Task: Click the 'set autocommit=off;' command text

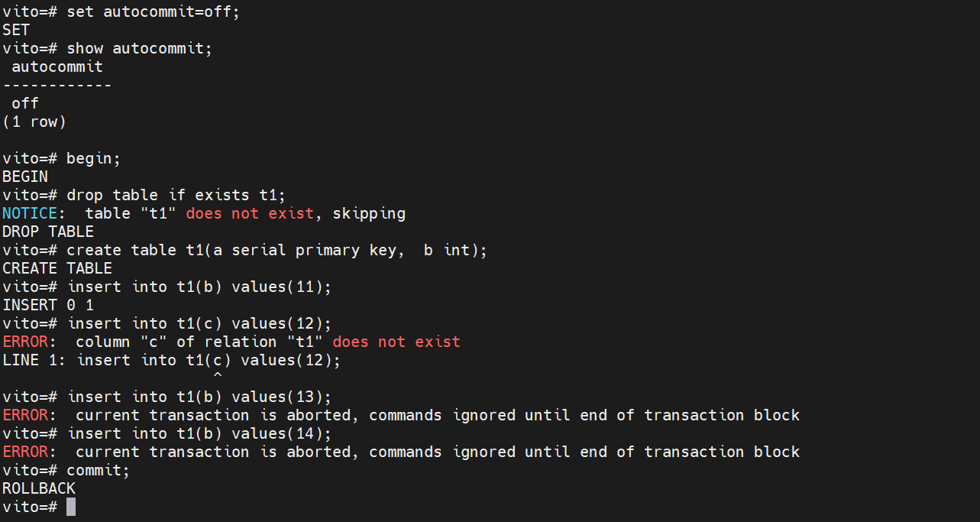Action: coord(153,12)
